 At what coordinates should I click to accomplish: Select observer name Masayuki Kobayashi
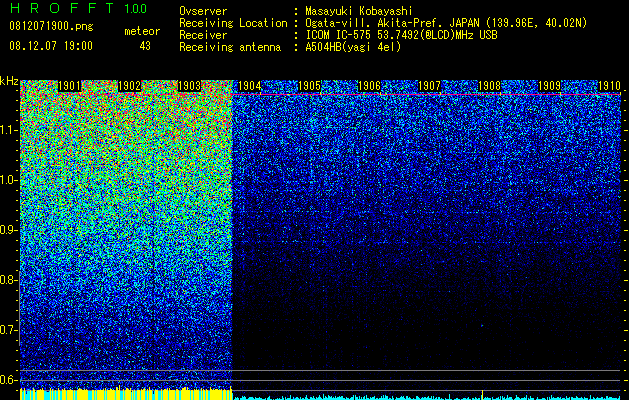[x=359, y=11]
